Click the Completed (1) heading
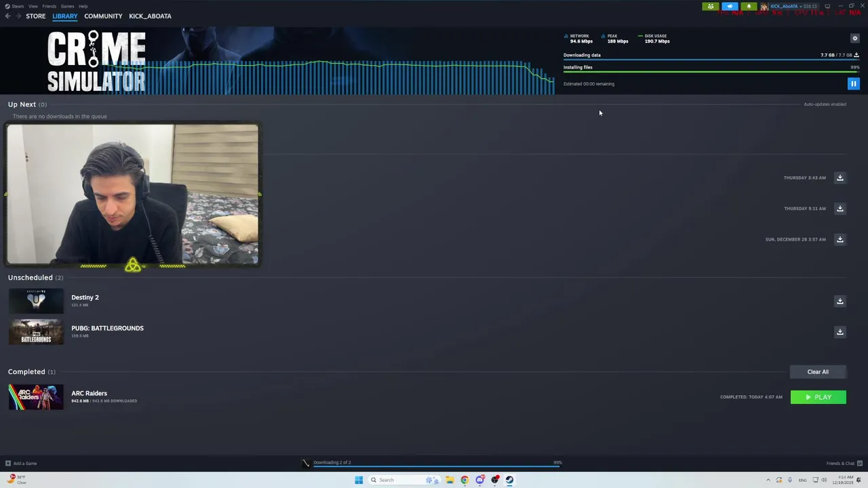Image resolution: width=868 pixels, height=488 pixels. pos(32,371)
